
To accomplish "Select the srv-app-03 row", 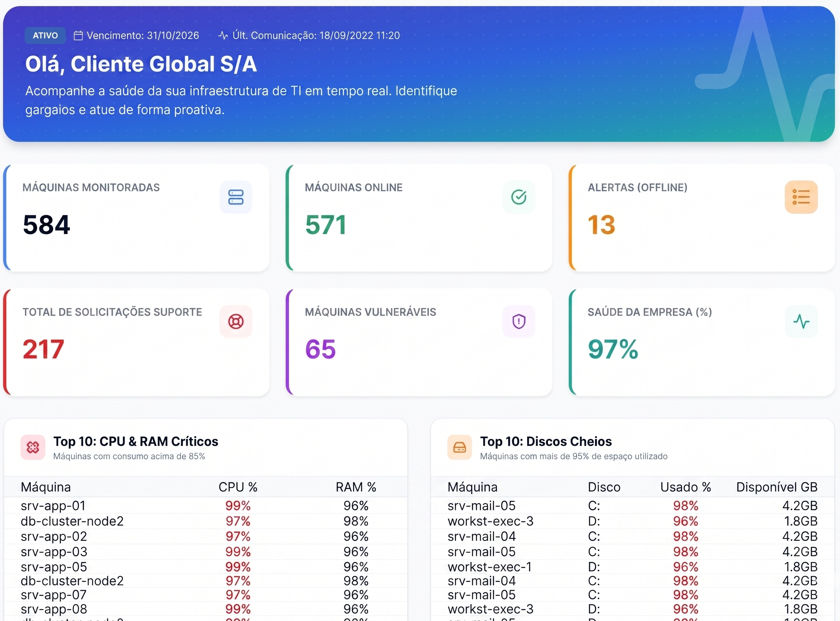I will pyautogui.click(x=206, y=552).
